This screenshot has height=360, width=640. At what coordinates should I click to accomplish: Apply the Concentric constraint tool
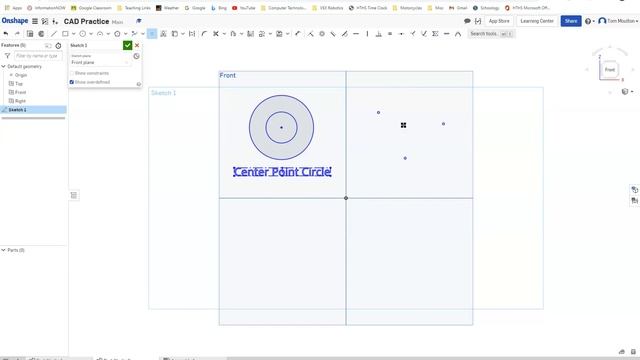(x=322, y=34)
